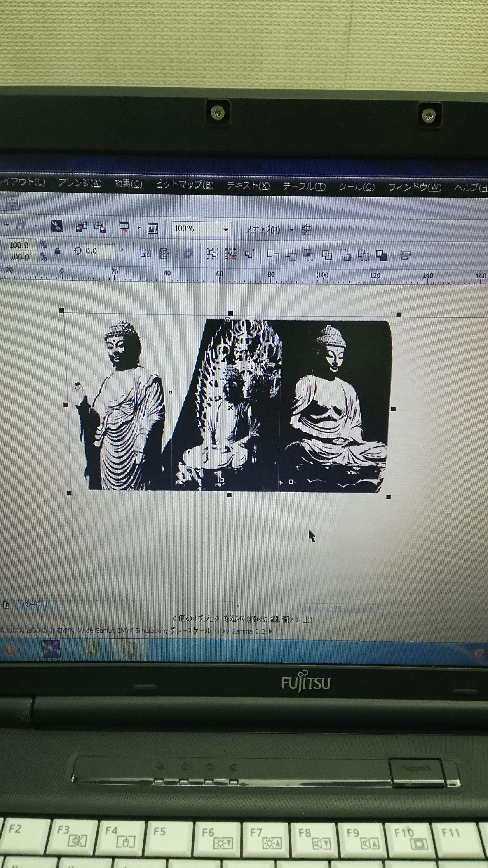Expand the スナップ(P) dropdown arrow
488x868 pixels.
292,230
